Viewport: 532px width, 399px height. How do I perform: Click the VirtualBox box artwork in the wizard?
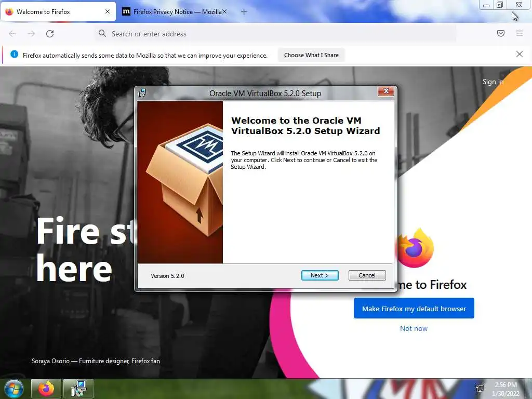point(180,182)
